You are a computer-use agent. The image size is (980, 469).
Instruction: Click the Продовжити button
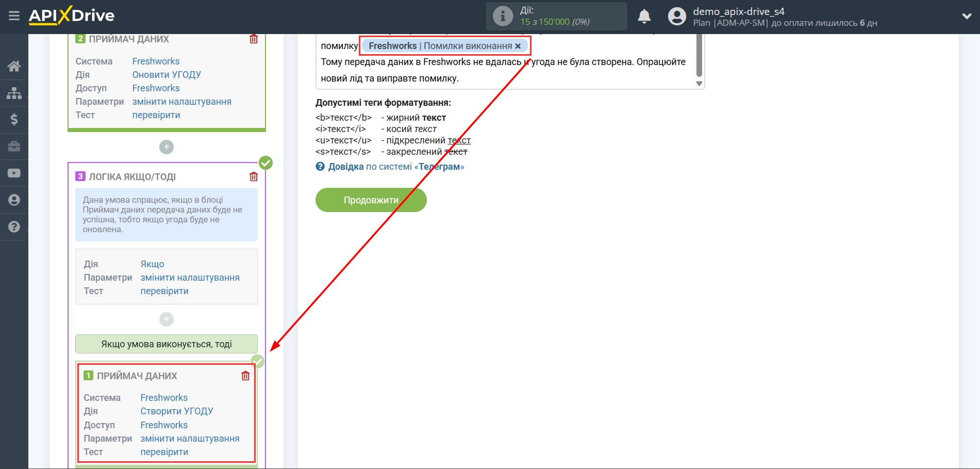(371, 200)
